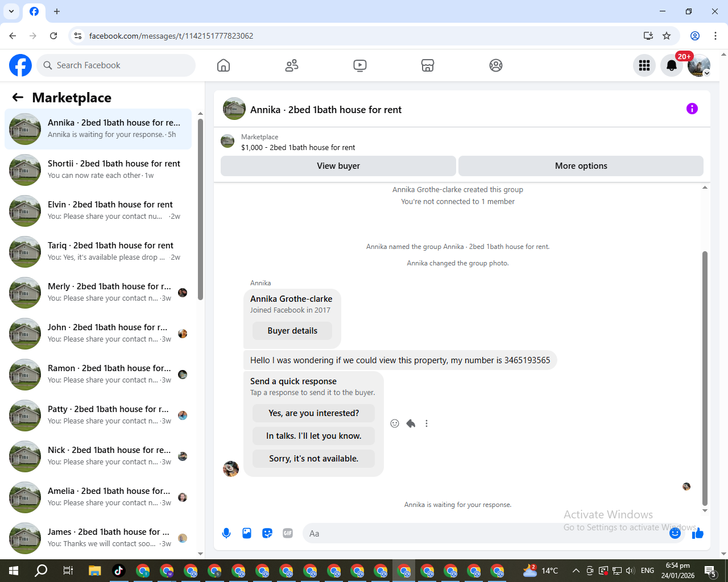The width and height of the screenshot is (728, 582).
Task: Open Buyer details
Action: click(292, 331)
